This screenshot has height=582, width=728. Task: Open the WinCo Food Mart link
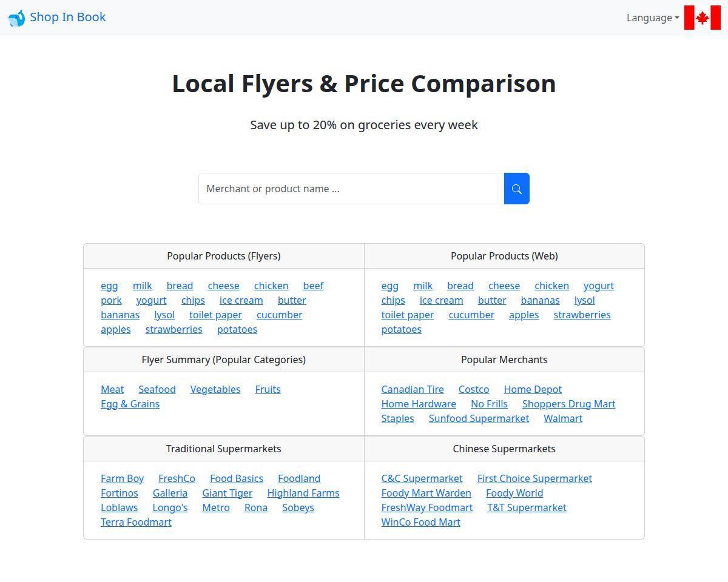click(x=421, y=522)
